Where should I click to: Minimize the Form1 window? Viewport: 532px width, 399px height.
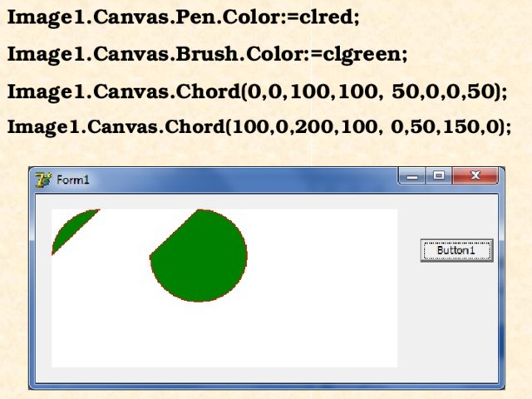click(x=412, y=176)
